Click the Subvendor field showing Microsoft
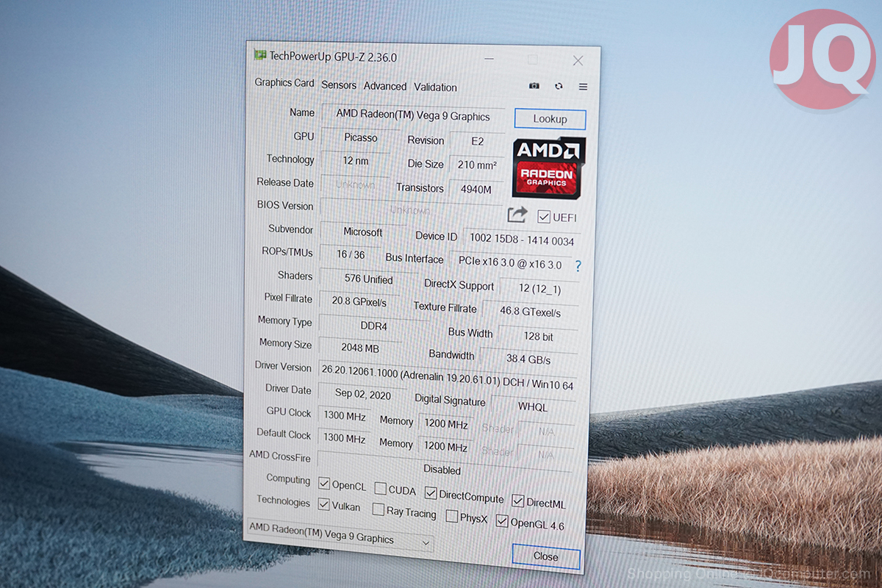The height and width of the screenshot is (588, 882). 363,232
